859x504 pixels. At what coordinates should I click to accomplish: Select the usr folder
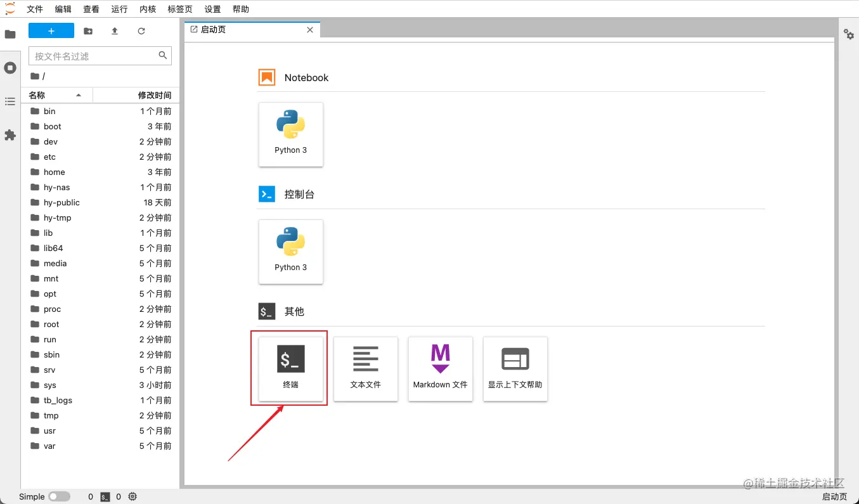click(100, 430)
